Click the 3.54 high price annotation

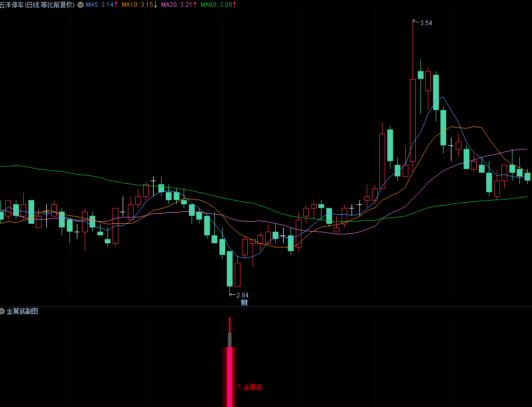pyautogui.click(x=426, y=23)
